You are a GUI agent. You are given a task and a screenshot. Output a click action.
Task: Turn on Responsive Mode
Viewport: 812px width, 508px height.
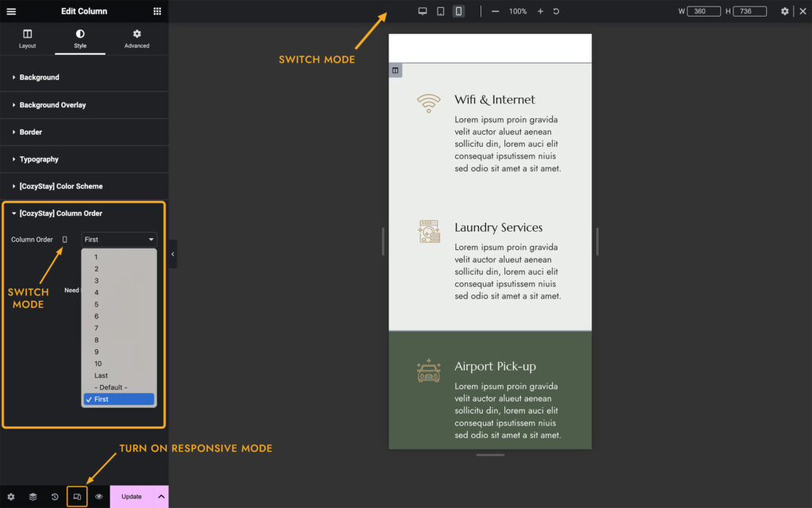point(76,496)
